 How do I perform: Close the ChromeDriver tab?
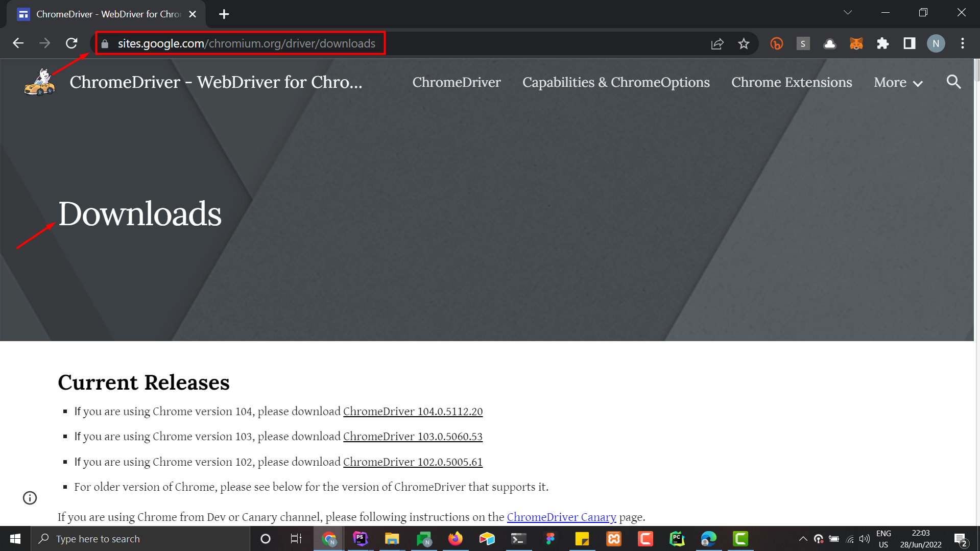tap(193, 14)
